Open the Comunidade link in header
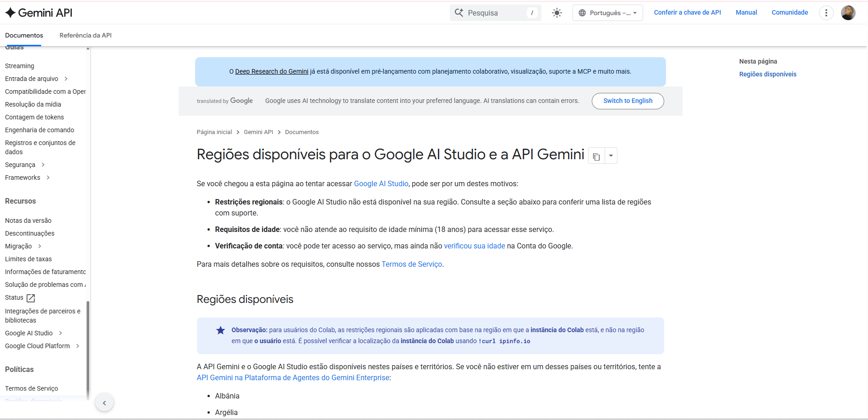868x420 pixels. coord(790,12)
